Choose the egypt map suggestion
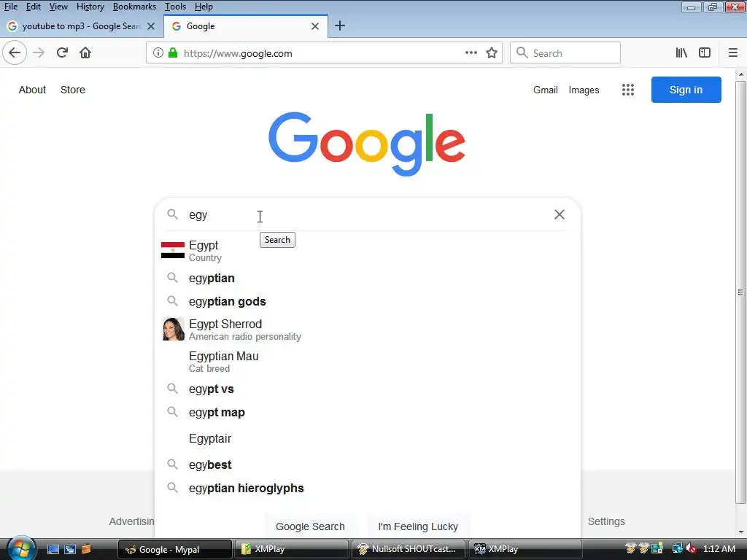This screenshot has width=747, height=560. pos(368,413)
